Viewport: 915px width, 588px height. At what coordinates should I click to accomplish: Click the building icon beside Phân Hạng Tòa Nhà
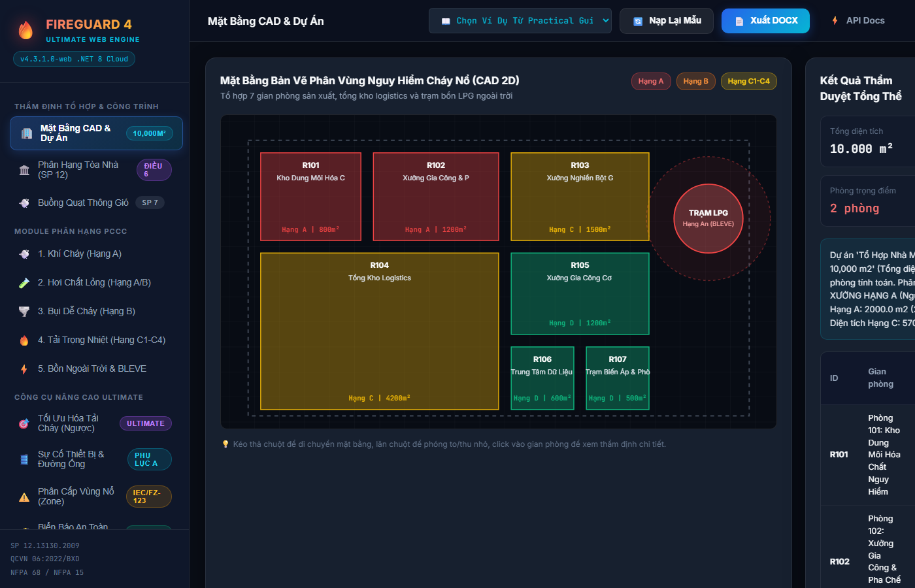point(24,170)
